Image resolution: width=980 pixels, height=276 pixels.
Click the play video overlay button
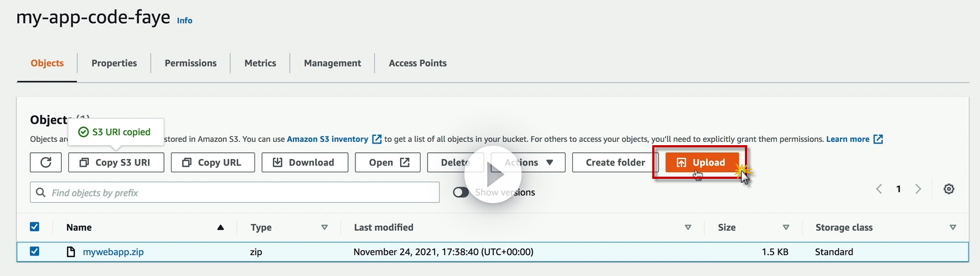(493, 174)
